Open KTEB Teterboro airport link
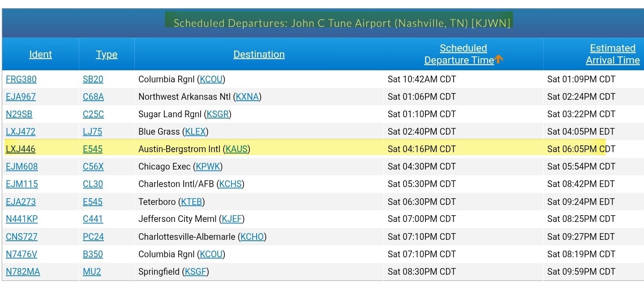This screenshot has height=298, width=644. (191, 202)
